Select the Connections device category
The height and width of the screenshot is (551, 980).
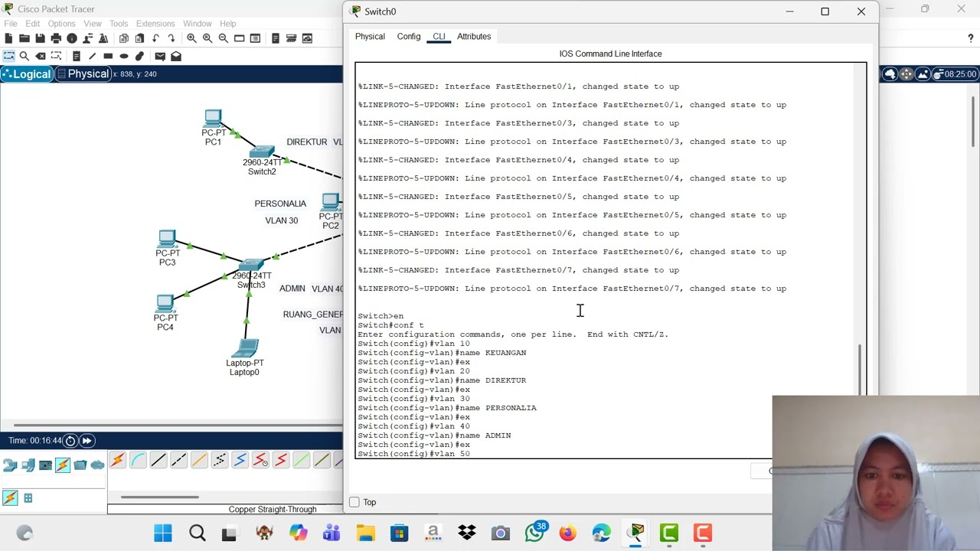pyautogui.click(x=63, y=465)
